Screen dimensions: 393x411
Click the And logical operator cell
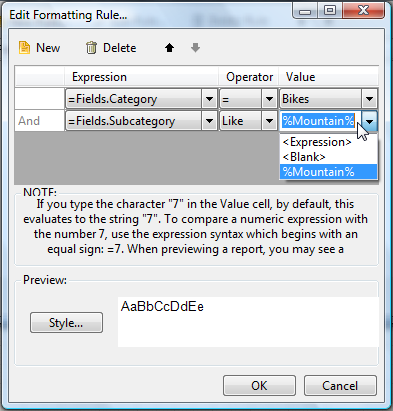pos(39,121)
